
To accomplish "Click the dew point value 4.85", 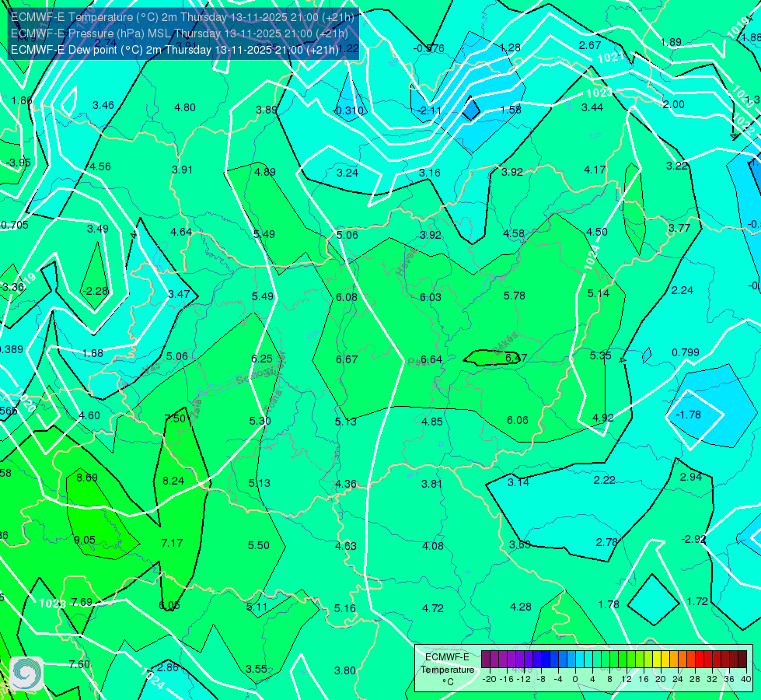I will (432, 422).
